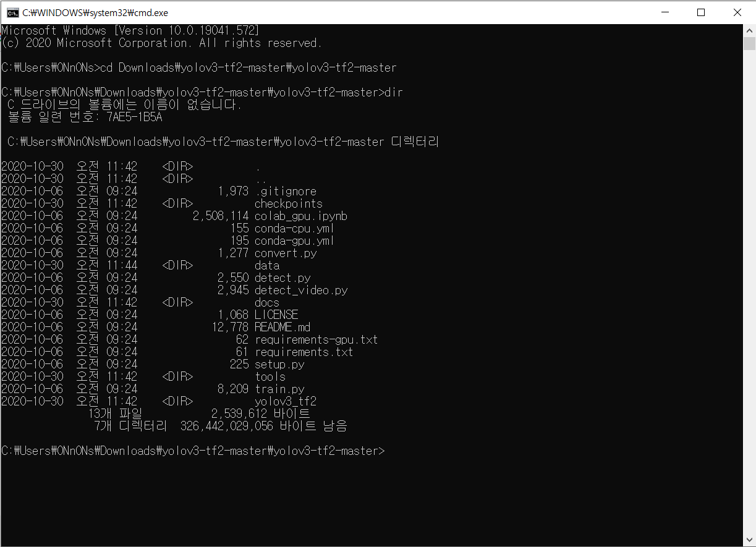Click the total size 2,539,612 bytes
The image size is (756, 547).
point(239,414)
